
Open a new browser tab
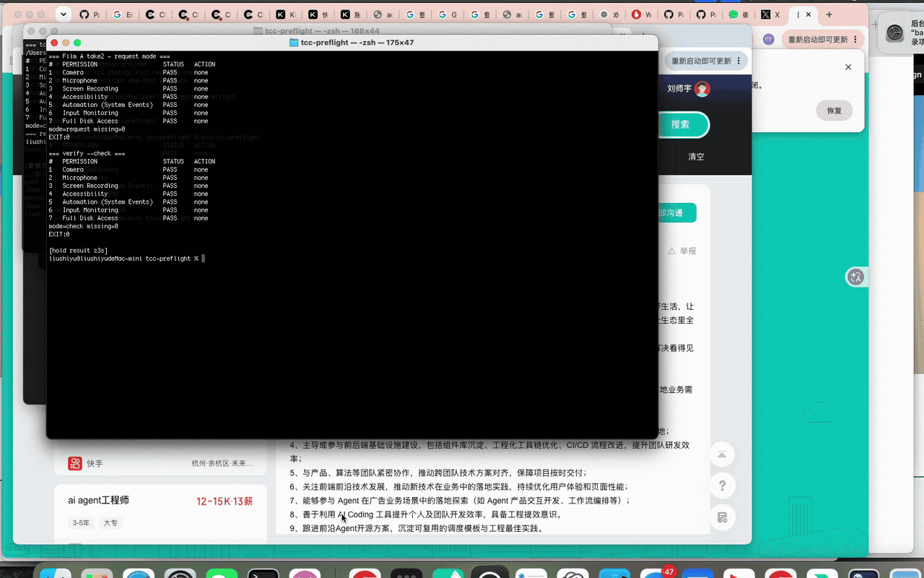(x=829, y=14)
